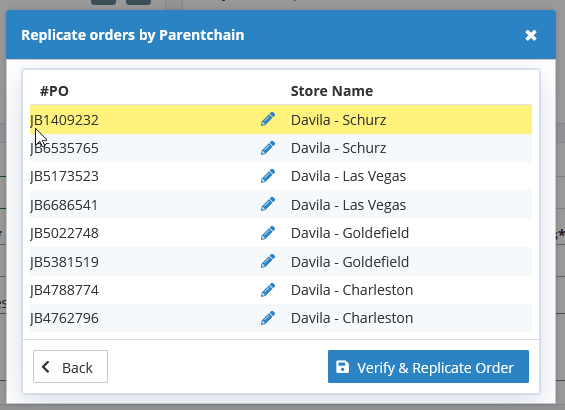Click pencil icon for JB5173523
Screen dimensions: 565x410
pyautogui.click(x=268, y=176)
